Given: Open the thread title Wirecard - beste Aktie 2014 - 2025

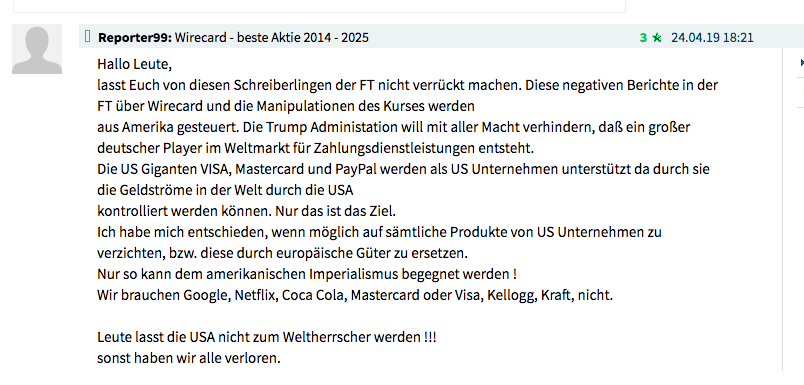Looking at the screenshot, I should click(272, 37).
